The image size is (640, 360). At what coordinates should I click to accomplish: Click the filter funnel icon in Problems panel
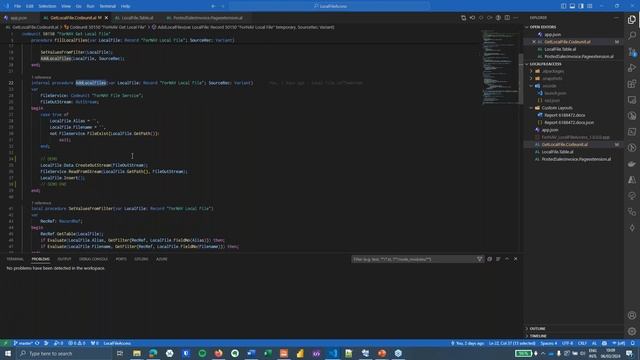(480, 259)
